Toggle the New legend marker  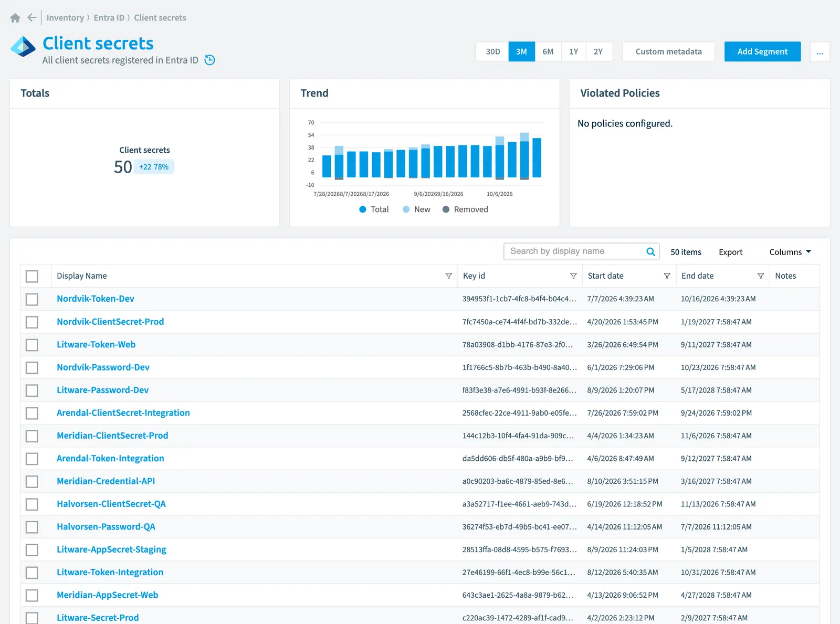click(406, 209)
